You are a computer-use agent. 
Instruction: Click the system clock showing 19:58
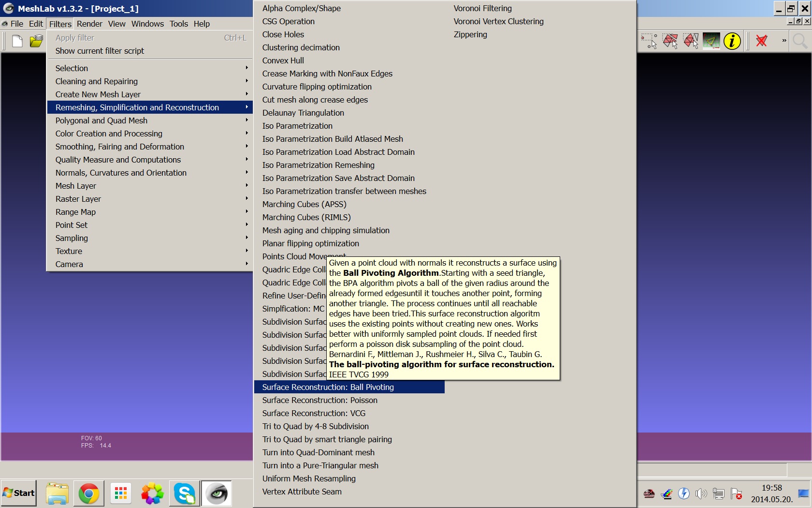[x=772, y=488]
